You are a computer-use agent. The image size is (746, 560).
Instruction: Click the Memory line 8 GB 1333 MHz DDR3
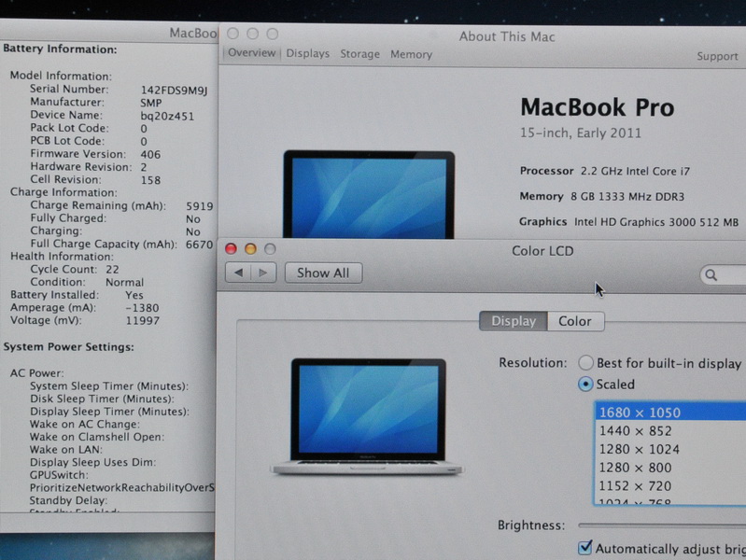602,197
